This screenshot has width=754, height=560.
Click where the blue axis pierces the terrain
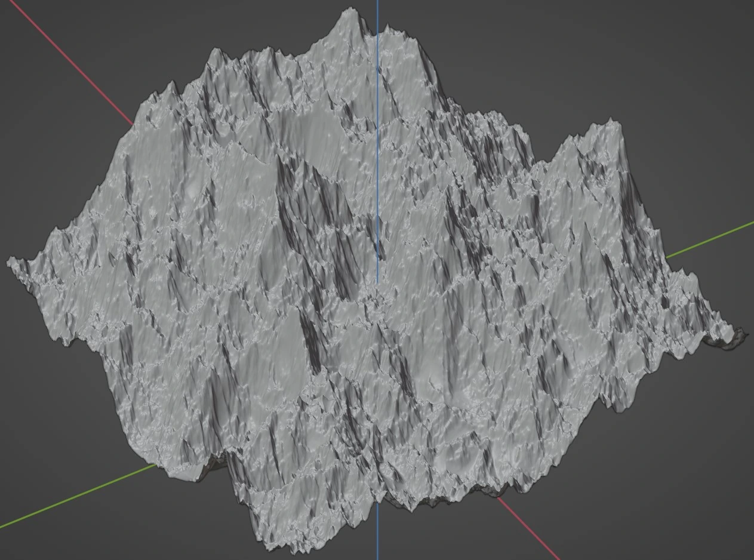(x=377, y=284)
